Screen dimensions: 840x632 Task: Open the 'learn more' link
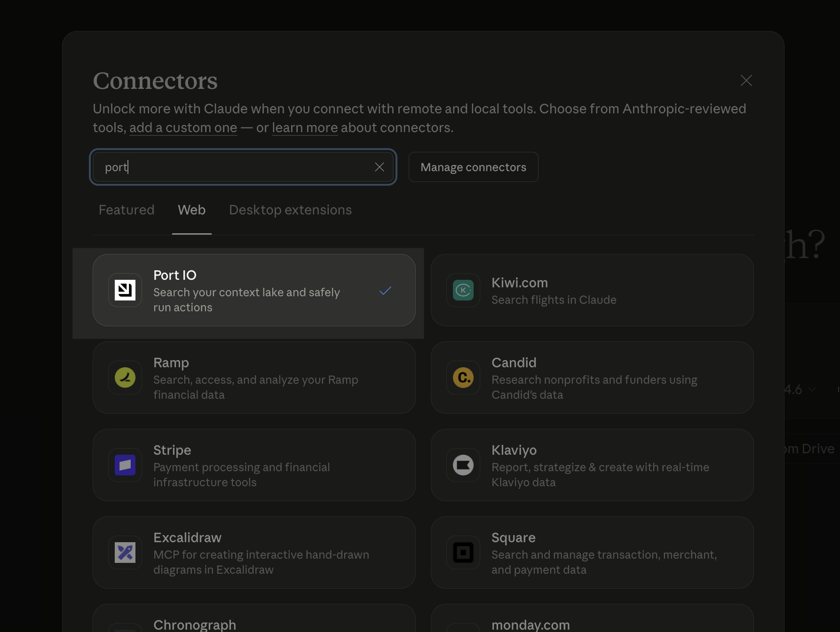[305, 127]
